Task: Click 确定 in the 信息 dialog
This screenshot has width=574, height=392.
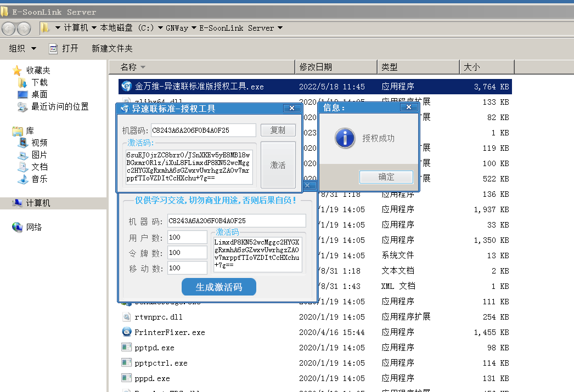Action: (x=386, y=177)
